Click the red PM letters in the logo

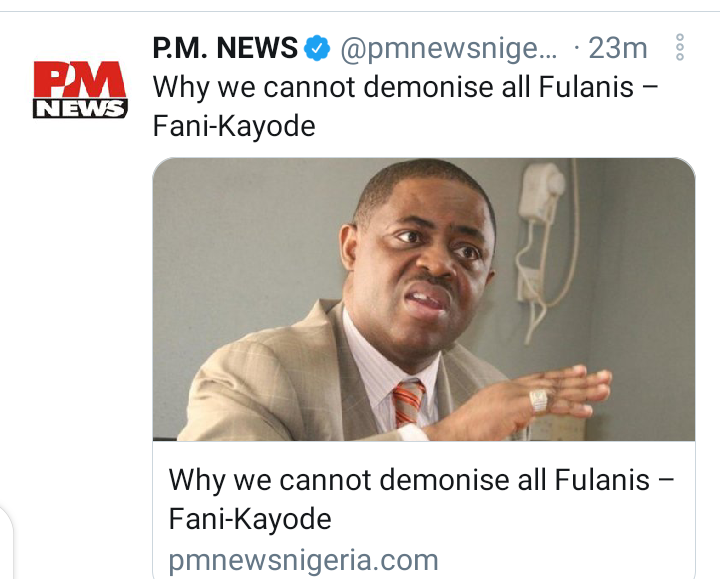click(x=80, y=79)
